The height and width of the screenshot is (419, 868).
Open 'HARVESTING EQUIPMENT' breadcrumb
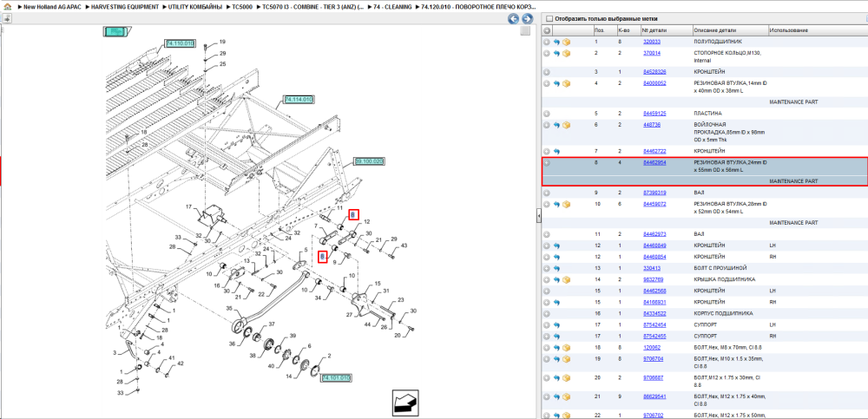pos(125,7)
